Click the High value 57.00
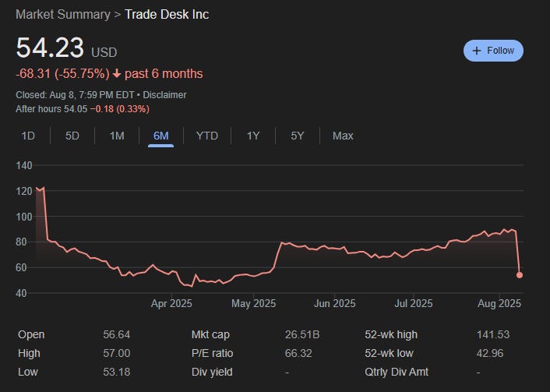Image resolution: width=550 pixels, height=392 pixels. (x=116, y=353)
